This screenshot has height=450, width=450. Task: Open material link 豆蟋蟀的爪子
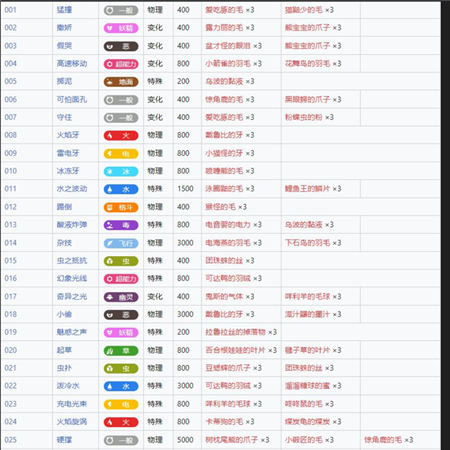(x=228, y=368)
